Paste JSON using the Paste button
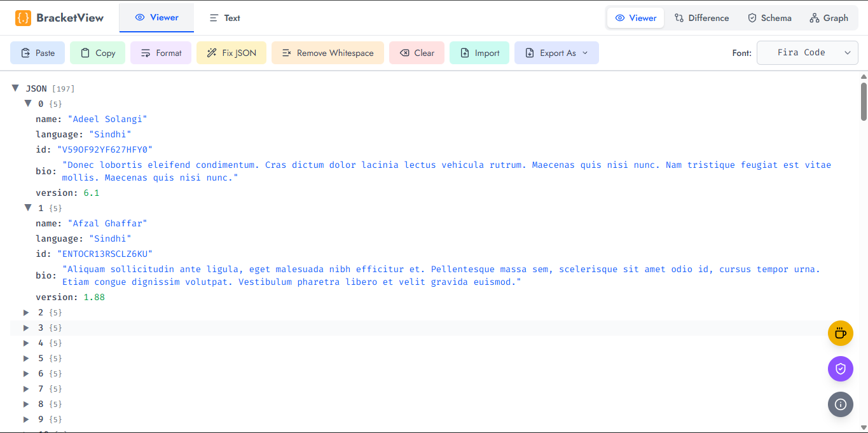Screen dimensions: 868x433 click(x=38, y=53)
